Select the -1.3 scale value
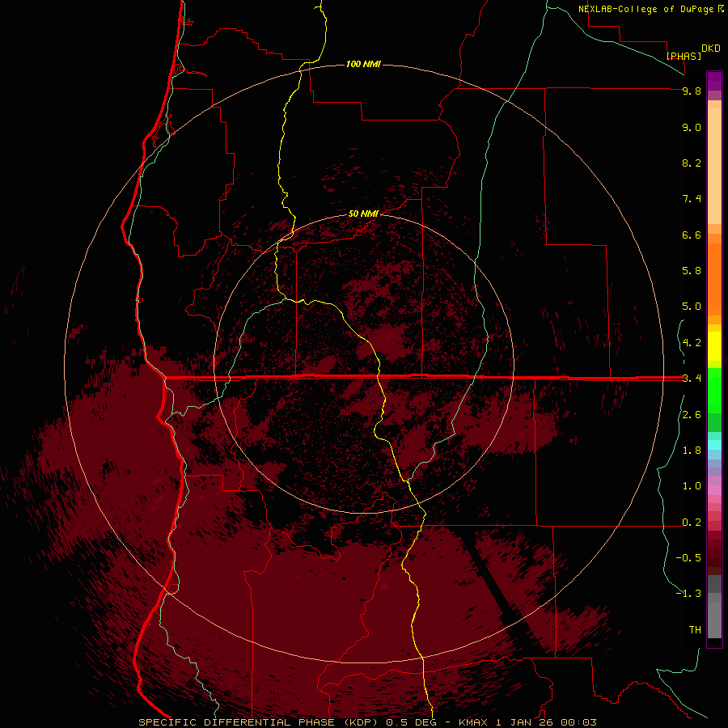Screen dimensions: 728x728 688,594
